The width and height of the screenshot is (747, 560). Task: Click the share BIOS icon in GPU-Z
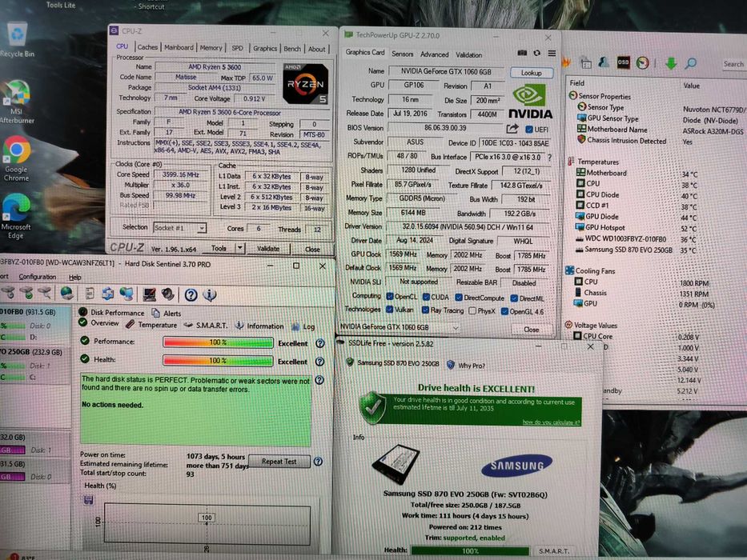point(512,129)
